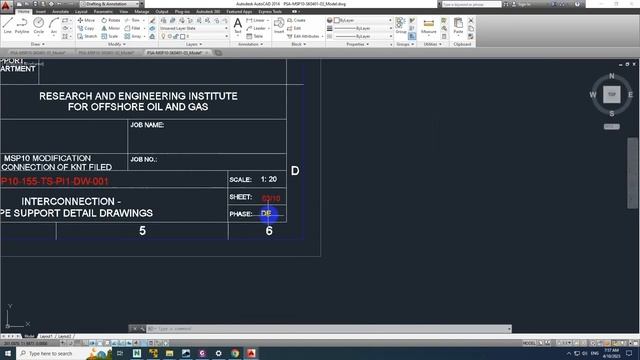This screenshot has height=360, width=640.
Task: Select the Model layout tab
Action: click(x=29, y=336)
